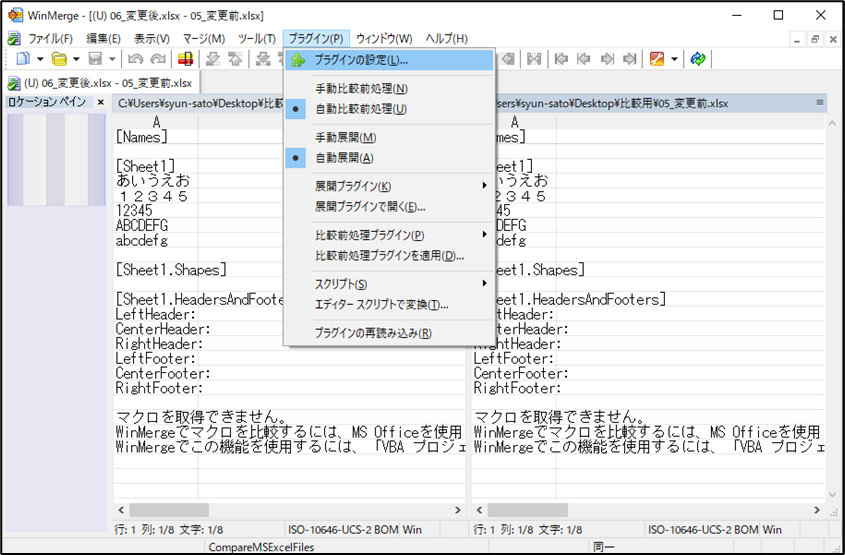The width and height of the screenshot is (845, 555).
Task: Enable 手動展開 unpacking mode
Action: (345, 138)
